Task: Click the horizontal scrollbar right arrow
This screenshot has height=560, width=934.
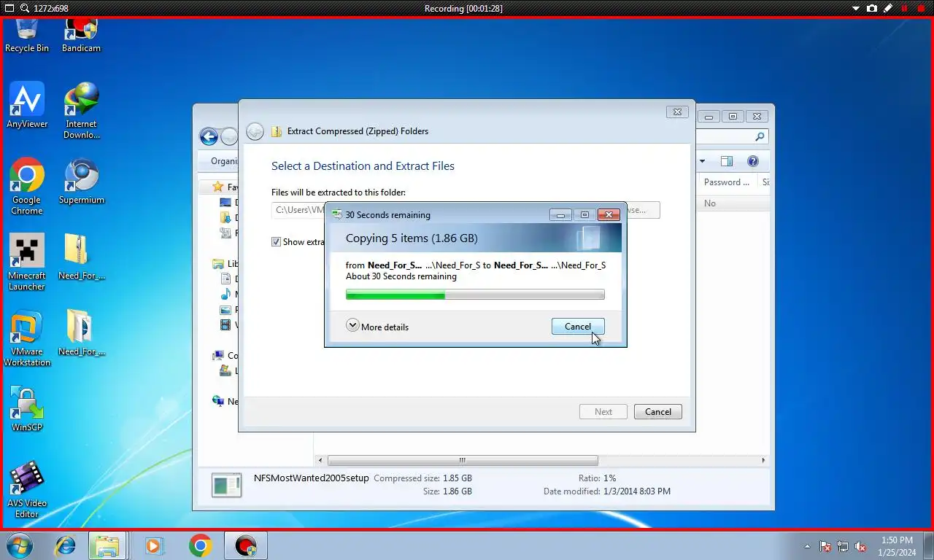Action: (763, 460)
